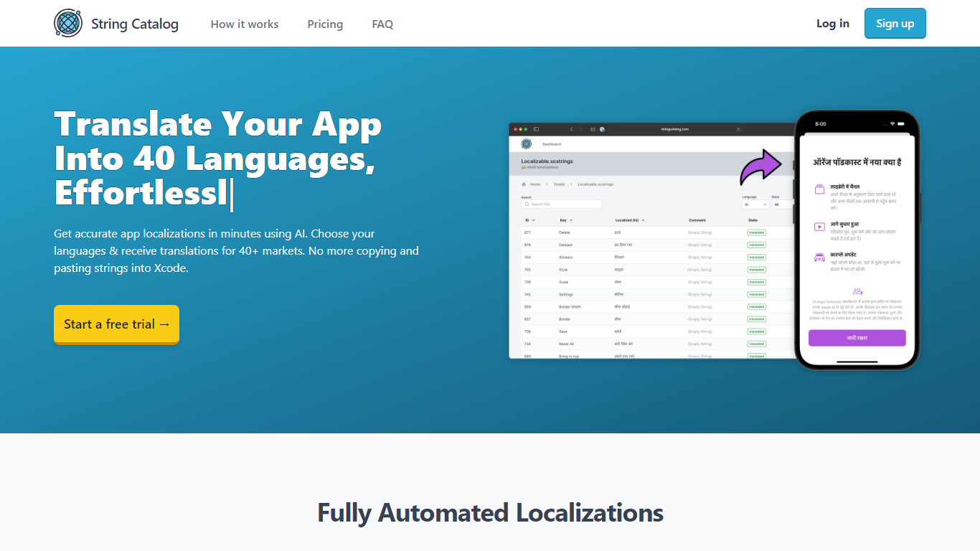The image size is (980, 551).
Task: Expand the Key column sort chevron
Action: coord(571,220)
